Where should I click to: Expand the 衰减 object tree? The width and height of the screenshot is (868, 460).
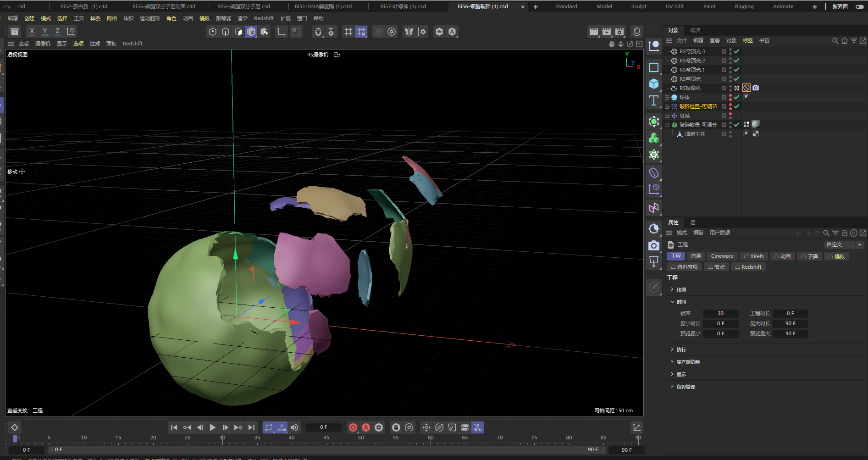(667, 116)
